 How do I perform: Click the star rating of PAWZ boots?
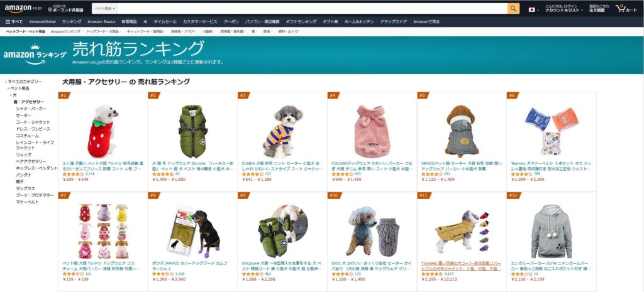pyautogui.click(x=163, y=274)
